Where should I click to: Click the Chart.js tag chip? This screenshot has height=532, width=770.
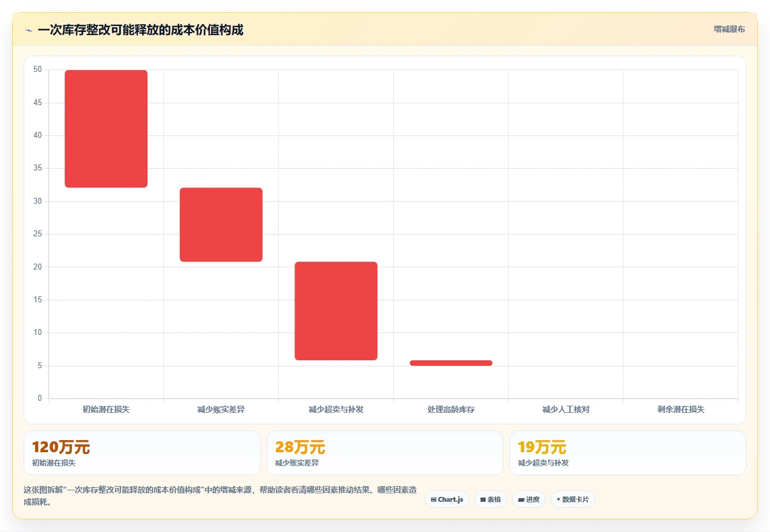click(447, 499)
